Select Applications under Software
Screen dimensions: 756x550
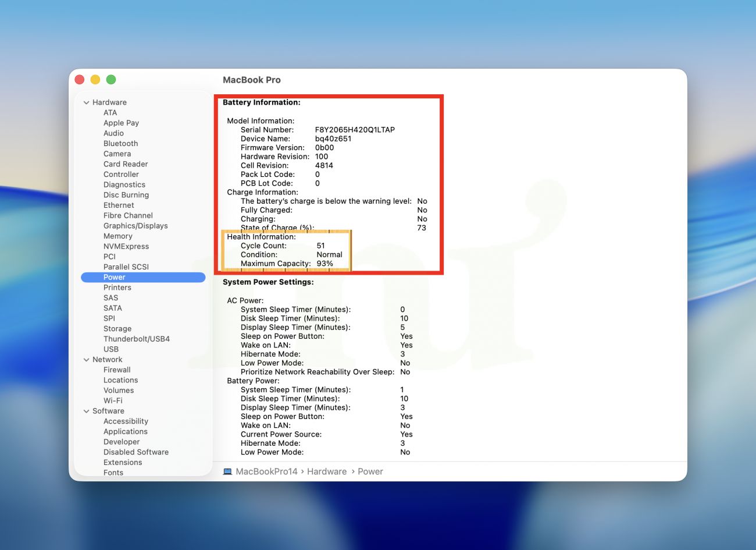pyautogui.click(x=126, y=432)
